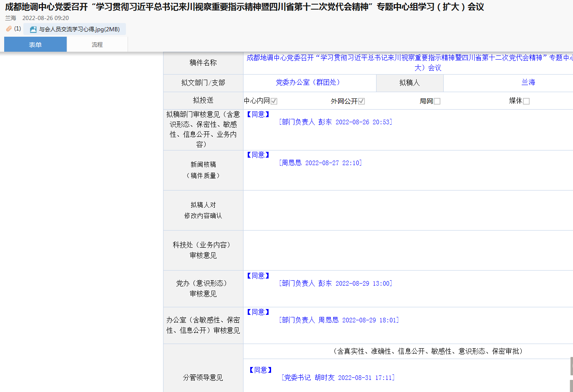Switch to the 表单 tab
Image resolution: width=573 pixels, height=392 pixels.
[35, 45]
